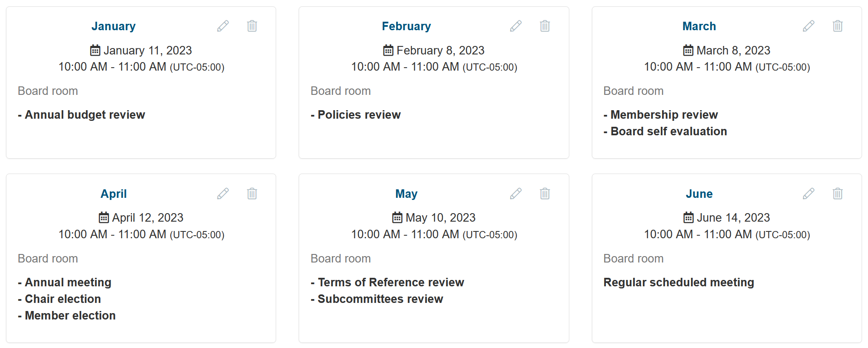Open the June meeting title link

pyautogui.click(x=699, y=194)
